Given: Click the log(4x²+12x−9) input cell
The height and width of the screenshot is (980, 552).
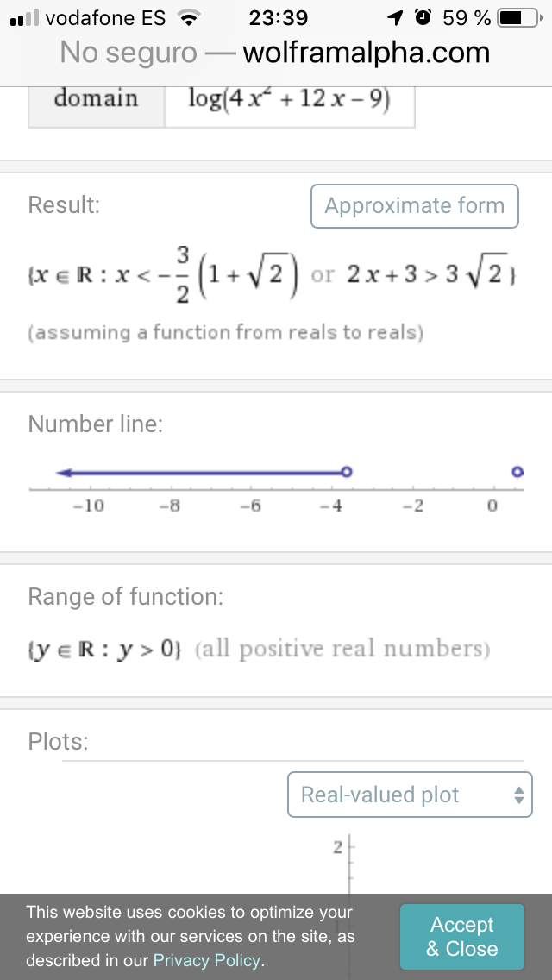Looking at the screenshot, I should pyautogui.click(x=289, y=100).
